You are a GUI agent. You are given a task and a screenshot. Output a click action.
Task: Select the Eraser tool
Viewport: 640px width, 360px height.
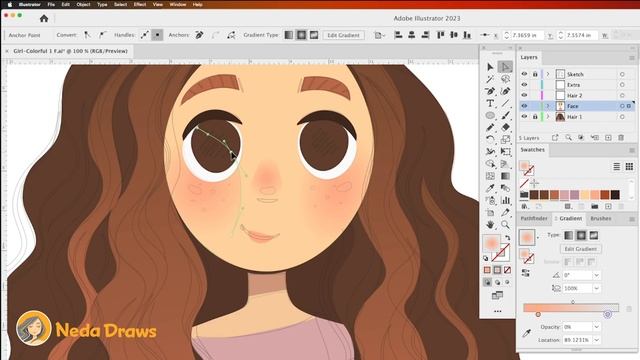[505, 127]
